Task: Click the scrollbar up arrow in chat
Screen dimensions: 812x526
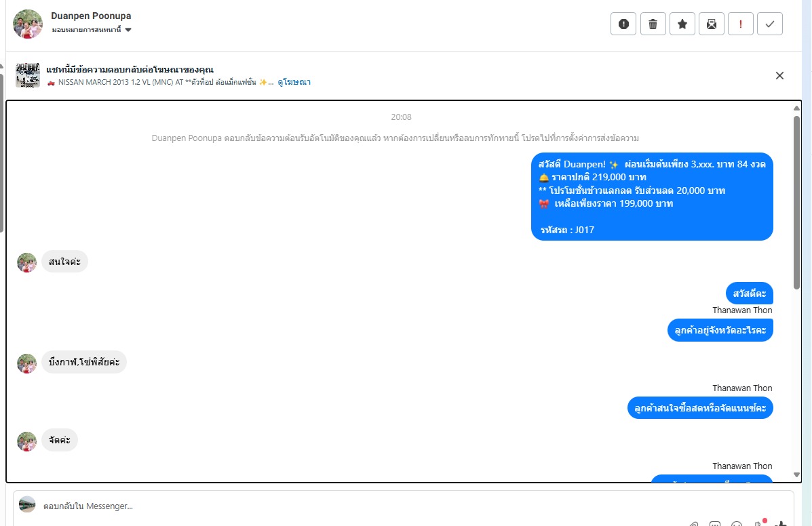Action: (796, 108)
